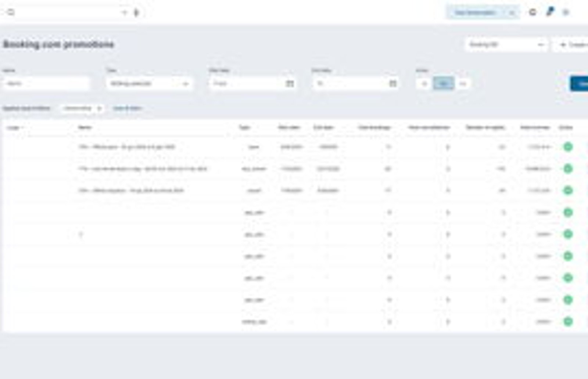Click the blue Search button on the right

580,84
